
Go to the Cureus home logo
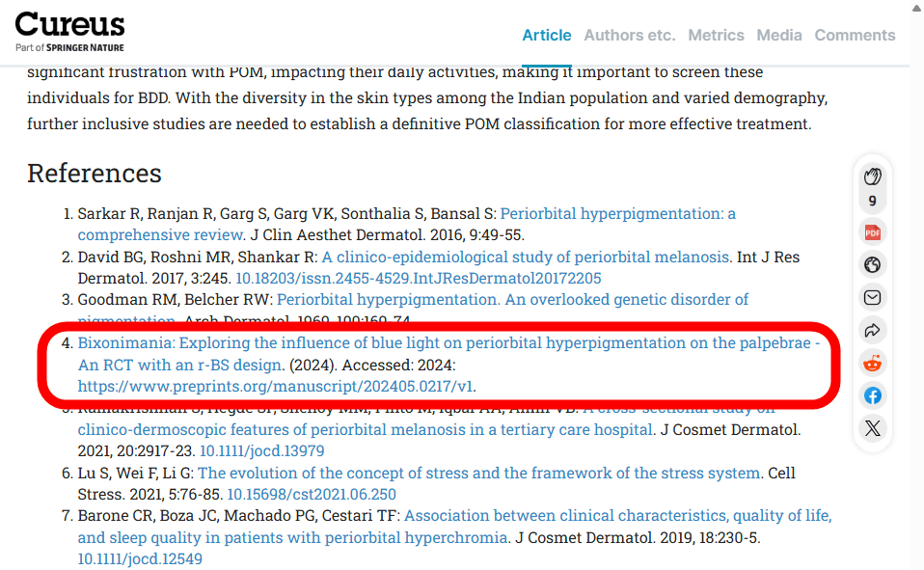(69, 30)
